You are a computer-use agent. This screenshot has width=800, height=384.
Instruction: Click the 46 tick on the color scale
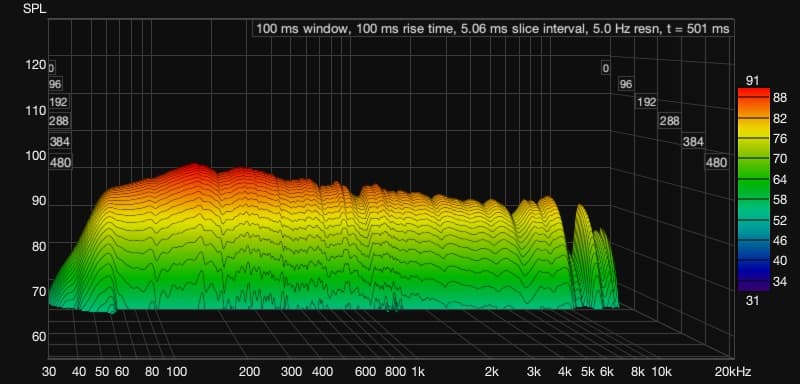pos(780,241)
